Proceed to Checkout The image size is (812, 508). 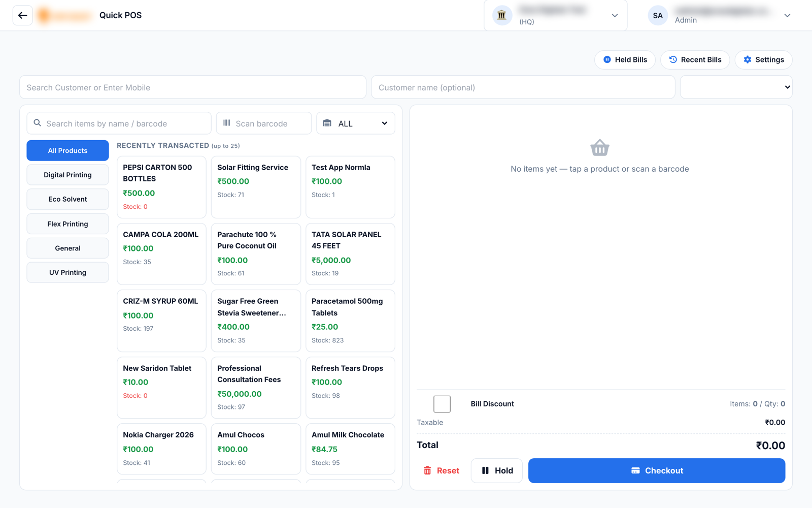click(x=657, y=471)
